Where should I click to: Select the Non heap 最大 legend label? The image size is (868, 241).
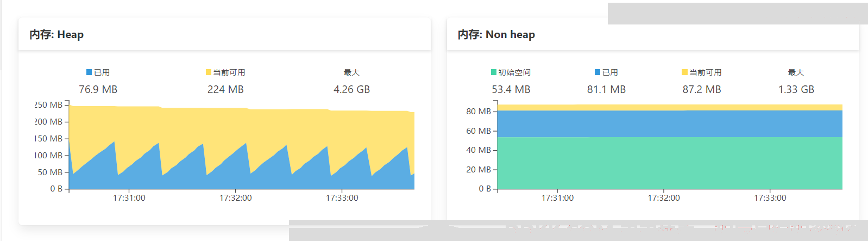coord(796,72)
